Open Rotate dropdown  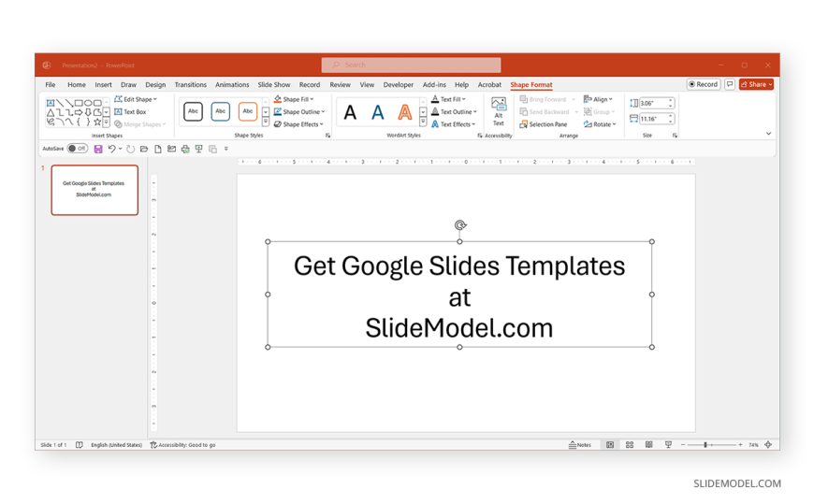click(600, 124)
